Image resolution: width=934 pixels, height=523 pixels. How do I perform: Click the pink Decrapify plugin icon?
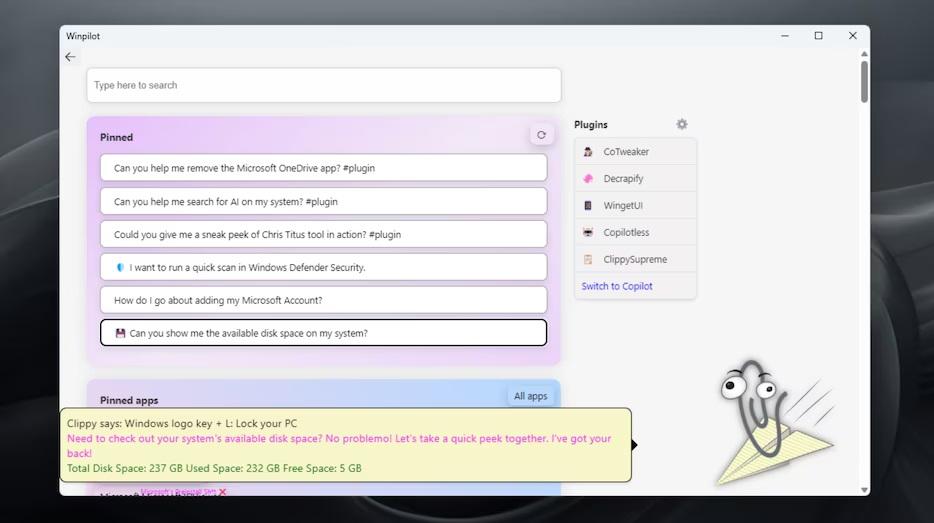[588, 179]
